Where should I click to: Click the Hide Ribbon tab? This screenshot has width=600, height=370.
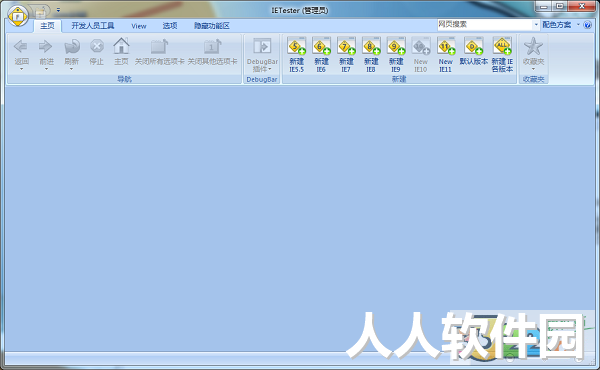point(211,26)
